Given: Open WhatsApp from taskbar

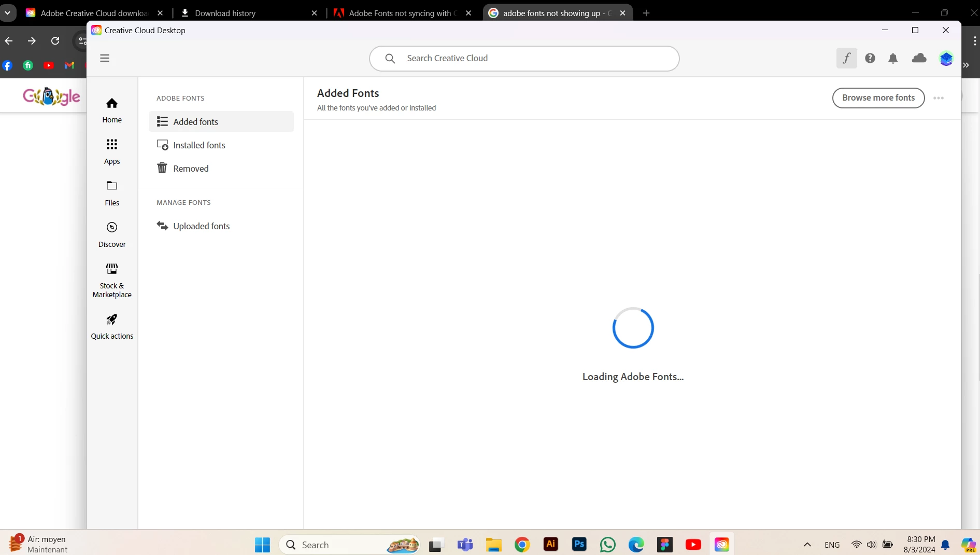Looking at the screenshot, I should coord(607,545).
